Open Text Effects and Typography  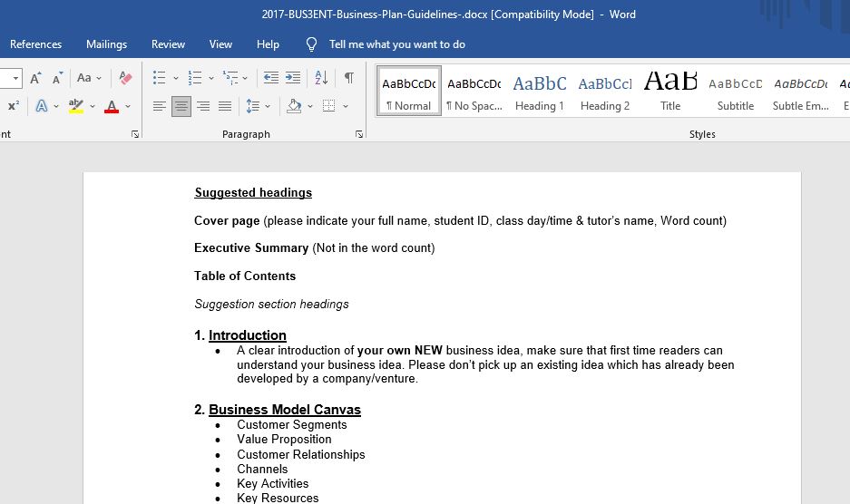41,106
